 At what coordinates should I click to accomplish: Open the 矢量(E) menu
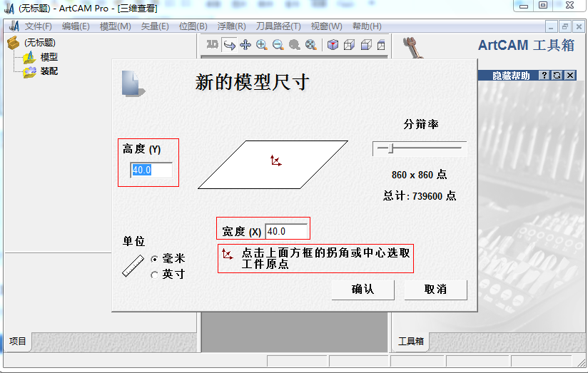click(x=155, y=26)
